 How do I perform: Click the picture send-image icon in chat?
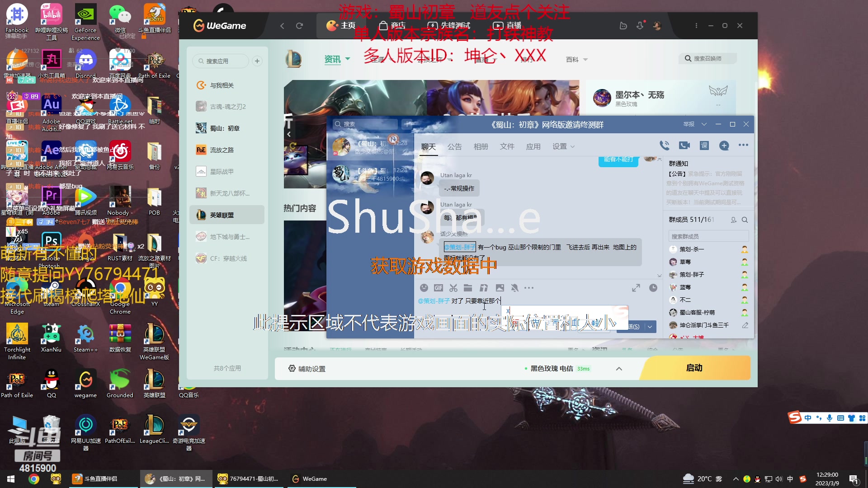coord(500,288)
